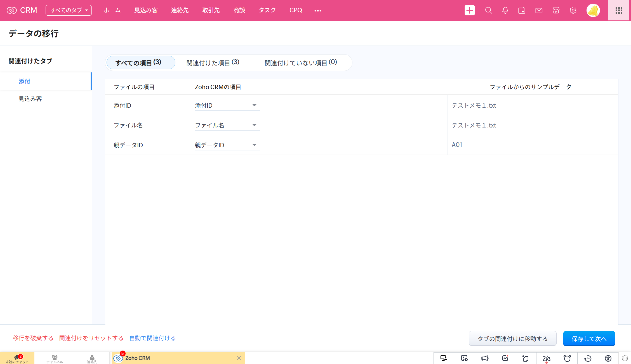Switch to 関連付けていない項目 (0) tab
Image resolution: width=631 pixels, height=364 pixels.
coord(301,63)
